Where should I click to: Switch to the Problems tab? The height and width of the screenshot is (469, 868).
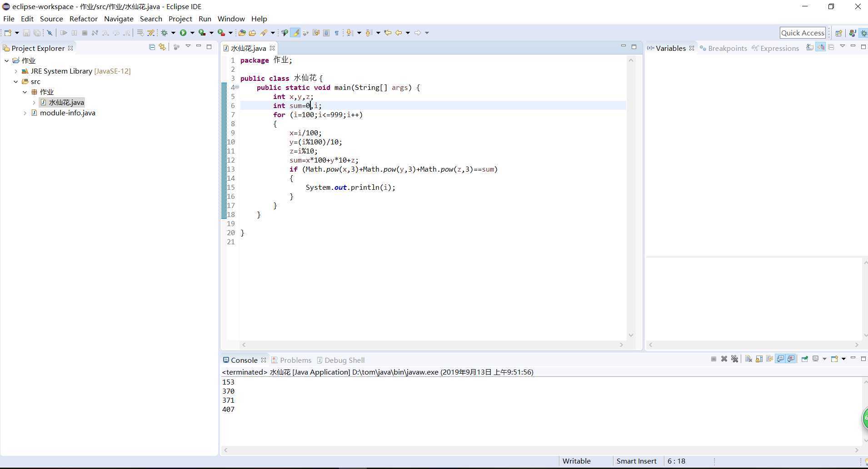291,360
